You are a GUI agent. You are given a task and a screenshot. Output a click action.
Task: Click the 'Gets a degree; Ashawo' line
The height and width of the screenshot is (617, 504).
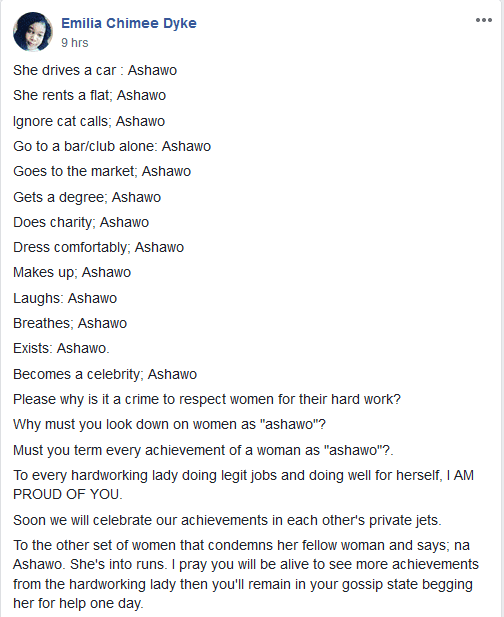tap(87, 197)
